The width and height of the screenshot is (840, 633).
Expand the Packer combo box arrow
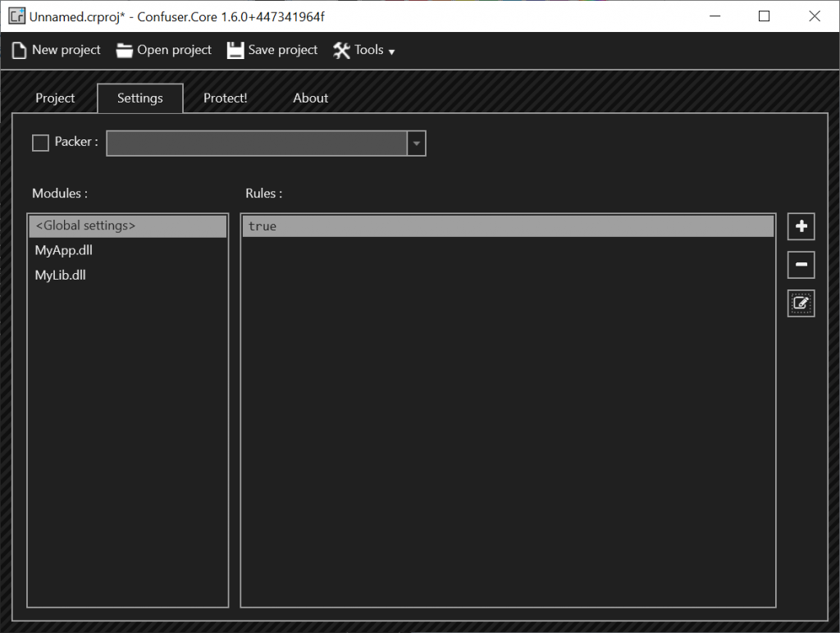point(416,143)
